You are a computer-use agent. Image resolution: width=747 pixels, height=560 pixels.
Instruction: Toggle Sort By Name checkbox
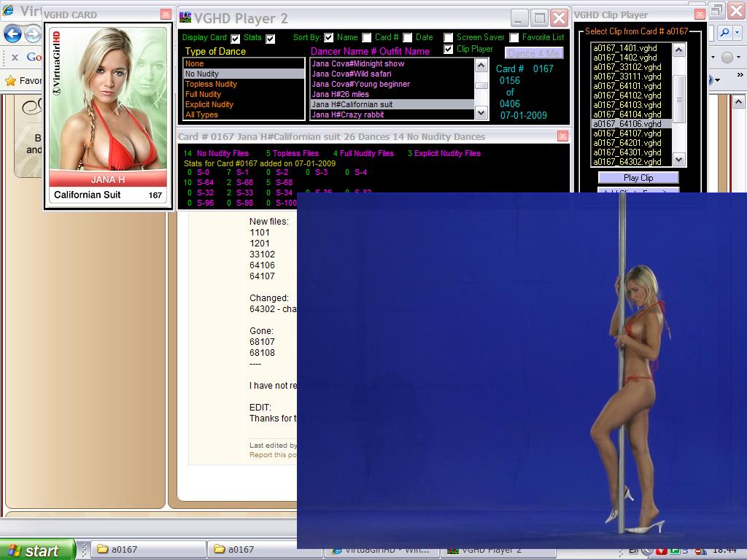coord(329,38)
